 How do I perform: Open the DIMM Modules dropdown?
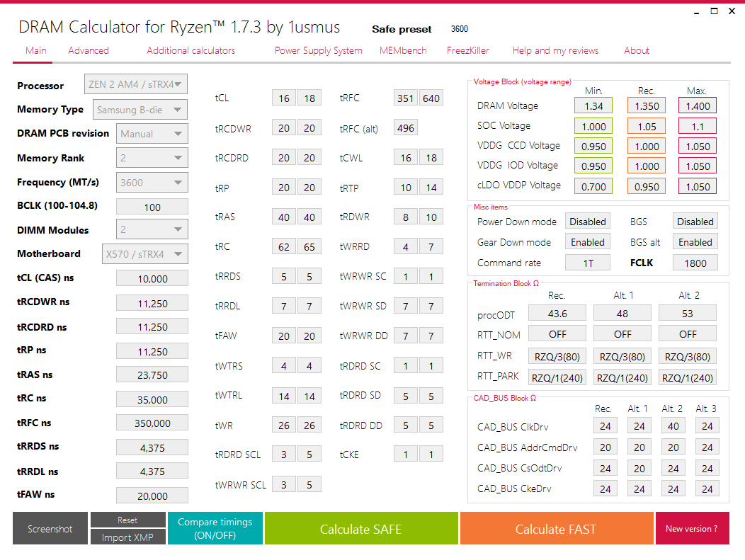pyautogui.click(x=152, y=229)
